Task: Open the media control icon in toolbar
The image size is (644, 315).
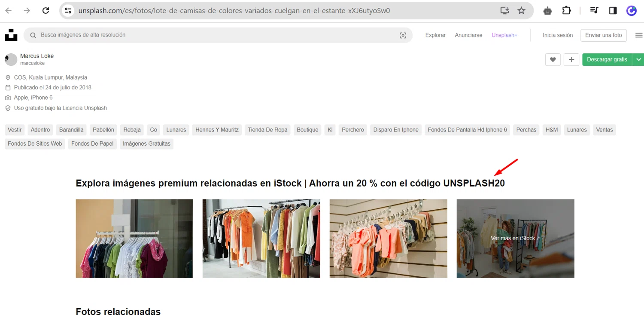Action: click(x=594, y=11)
